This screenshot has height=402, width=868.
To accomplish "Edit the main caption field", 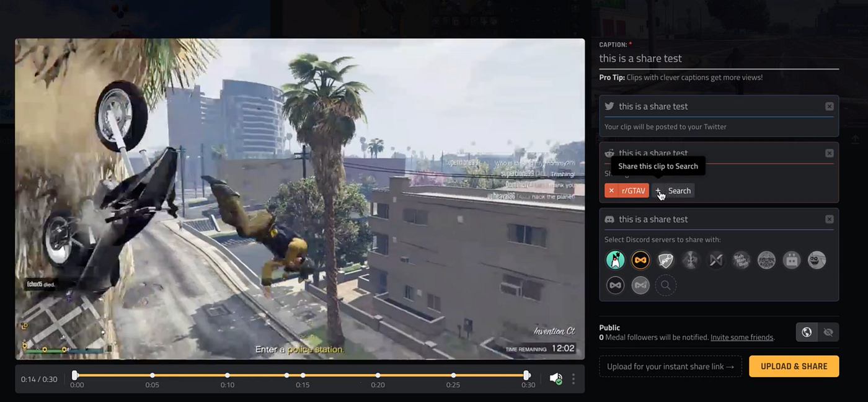I will pos(719,58).
